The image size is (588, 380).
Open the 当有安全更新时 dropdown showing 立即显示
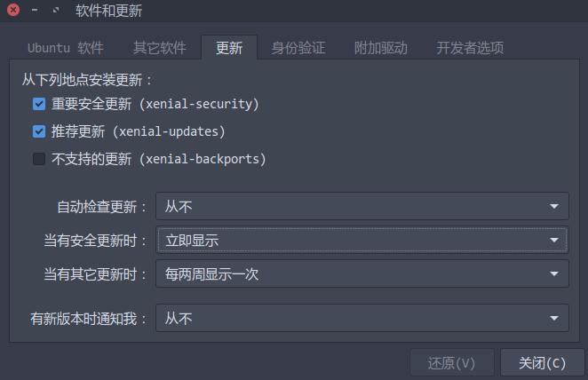[x=362, y=240]
